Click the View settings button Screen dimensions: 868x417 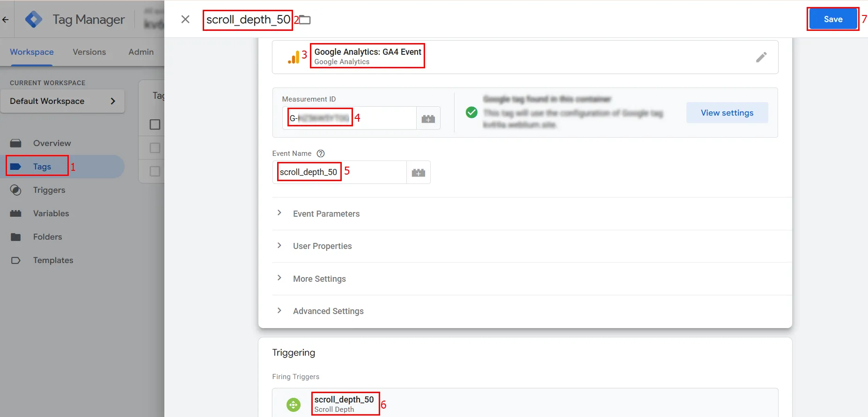point(727,113)
